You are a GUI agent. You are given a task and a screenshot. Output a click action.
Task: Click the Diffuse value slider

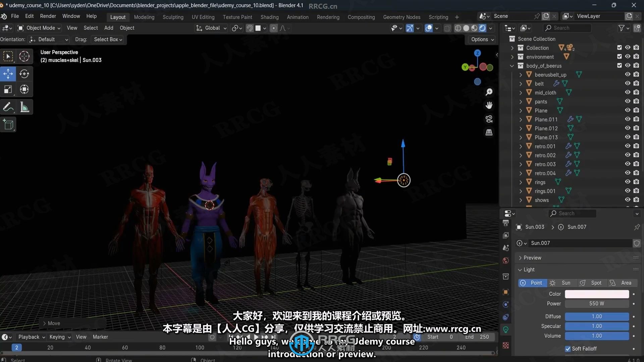597,317
